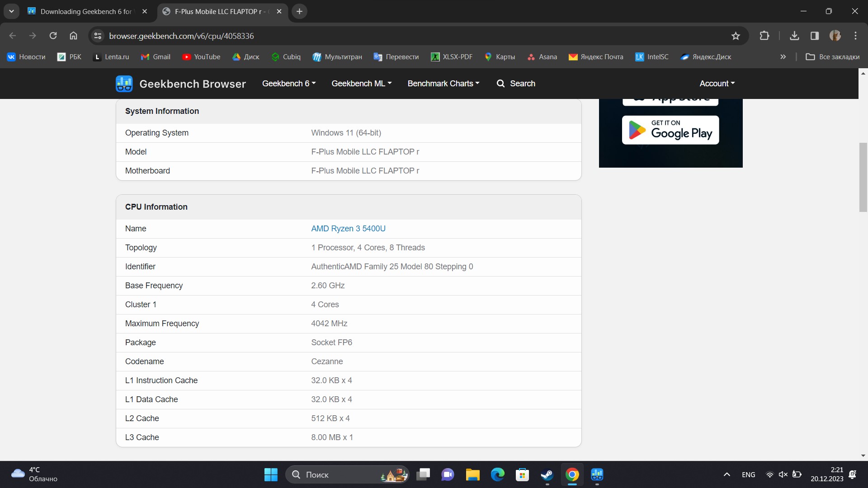
Task: Open the Wi-Fi network tray icon
Action: (769, 474)
